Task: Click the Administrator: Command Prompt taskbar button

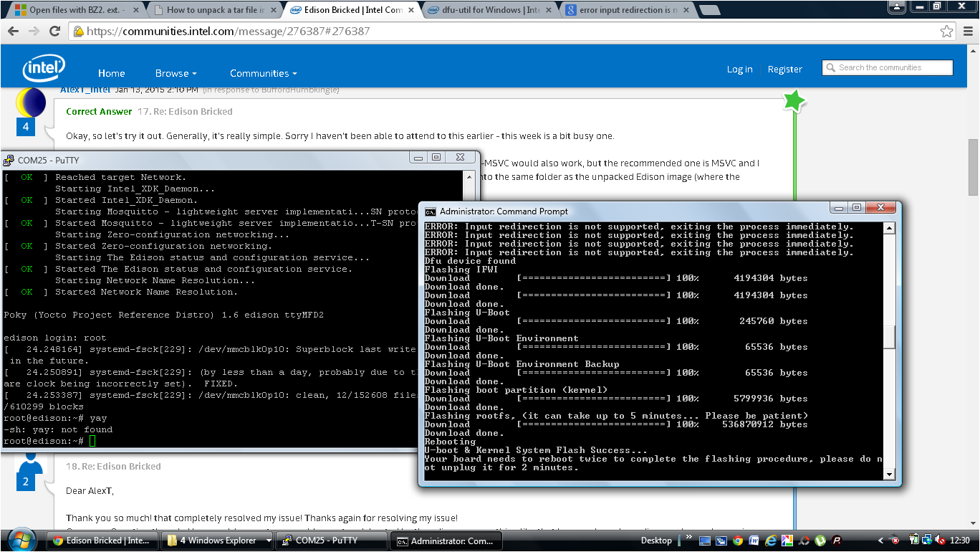Action: [445, 541]
